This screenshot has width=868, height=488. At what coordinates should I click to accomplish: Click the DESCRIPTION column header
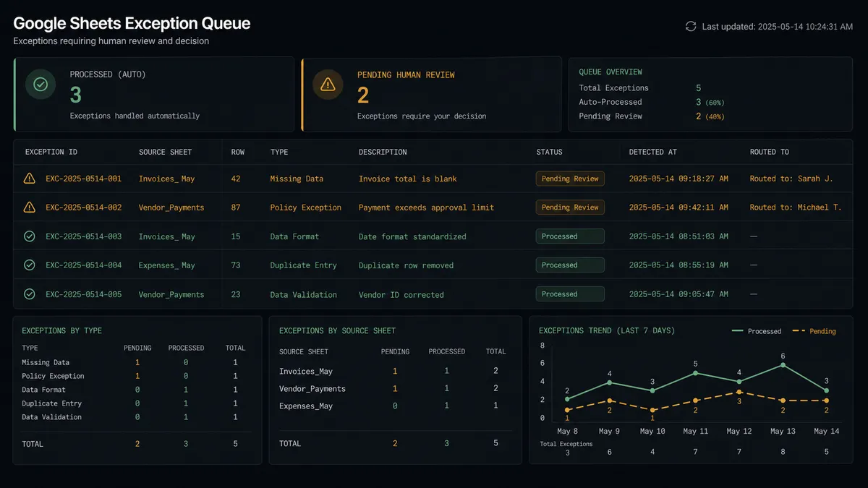coord(383,153)
